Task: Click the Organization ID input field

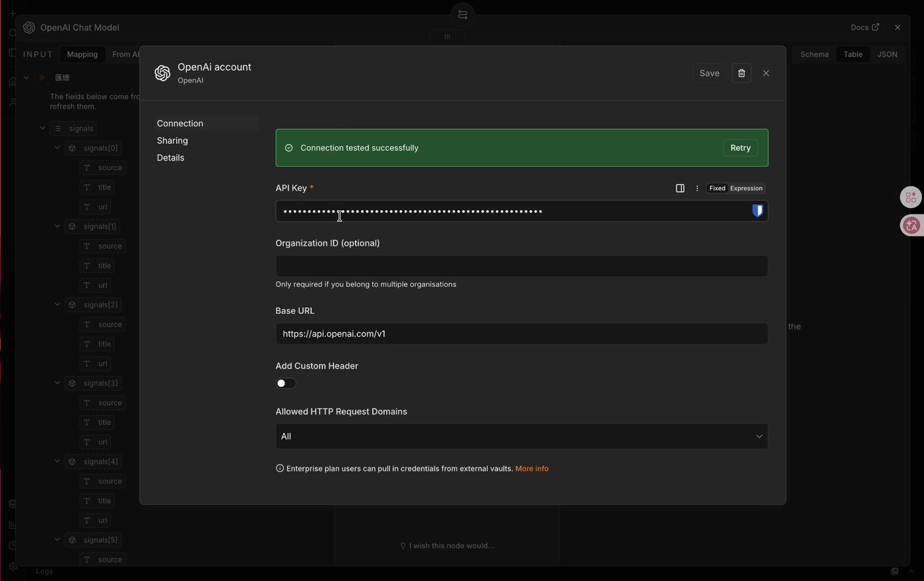Action: (x=521, y=266)
